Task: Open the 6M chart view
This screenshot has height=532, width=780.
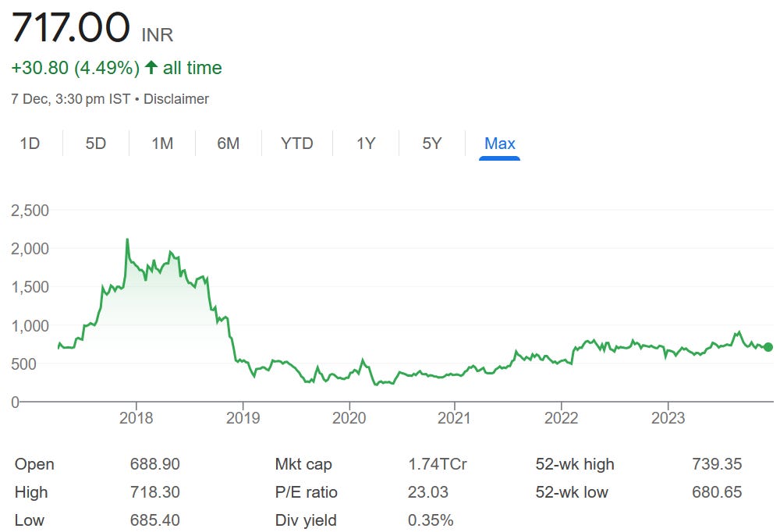Action: [229, 144]
